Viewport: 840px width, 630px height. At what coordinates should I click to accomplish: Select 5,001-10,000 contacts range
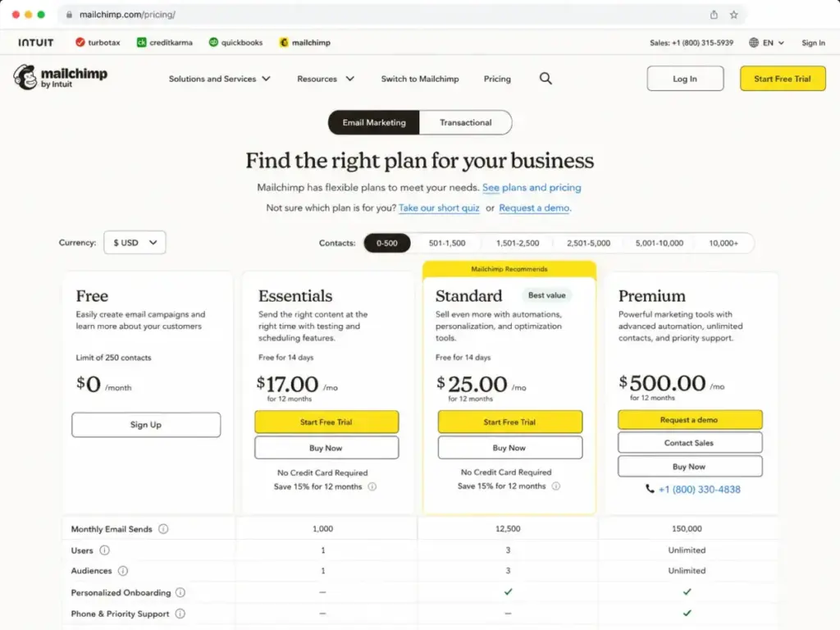pyautogui.click(x=659, y=243)
